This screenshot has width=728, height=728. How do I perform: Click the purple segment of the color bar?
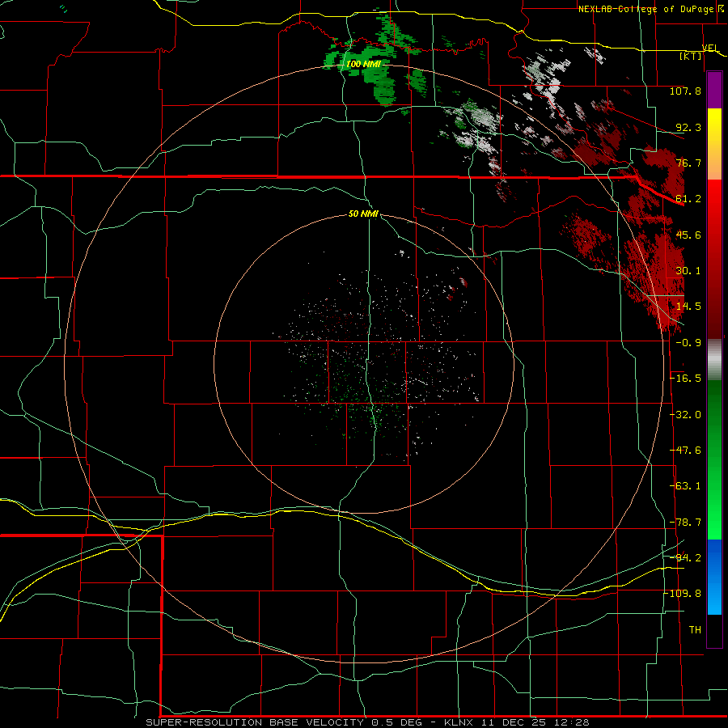(x=714, y=90)
